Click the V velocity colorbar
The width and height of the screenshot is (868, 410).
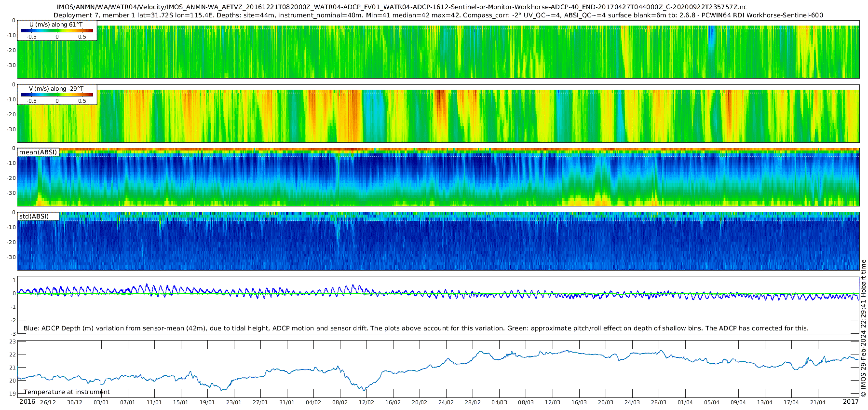point(57,95)
